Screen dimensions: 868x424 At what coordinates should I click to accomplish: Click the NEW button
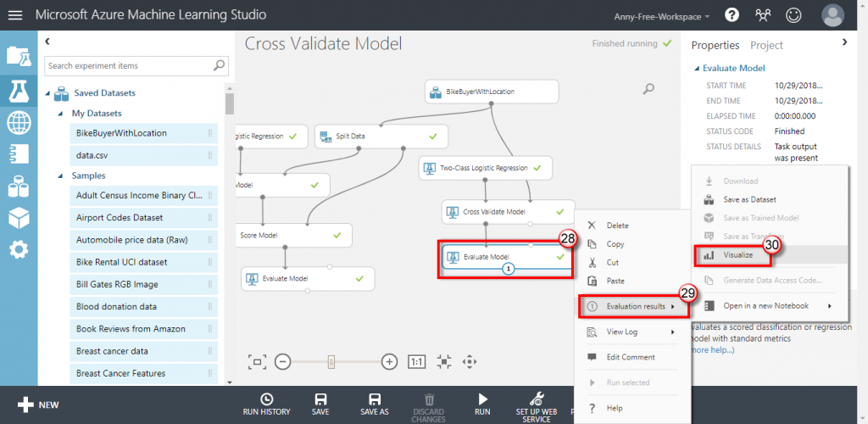pyautogui.click(x=37, y=405)
